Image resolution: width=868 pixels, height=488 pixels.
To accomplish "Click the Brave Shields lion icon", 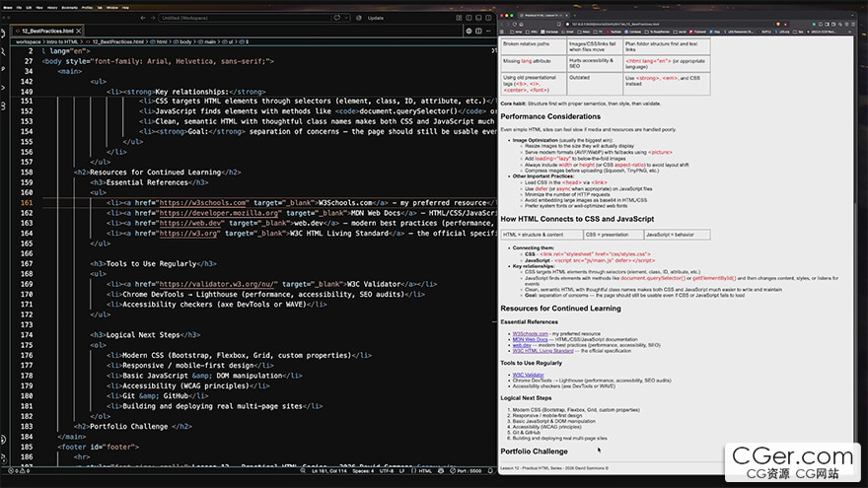I will click(x=778, y=25).
